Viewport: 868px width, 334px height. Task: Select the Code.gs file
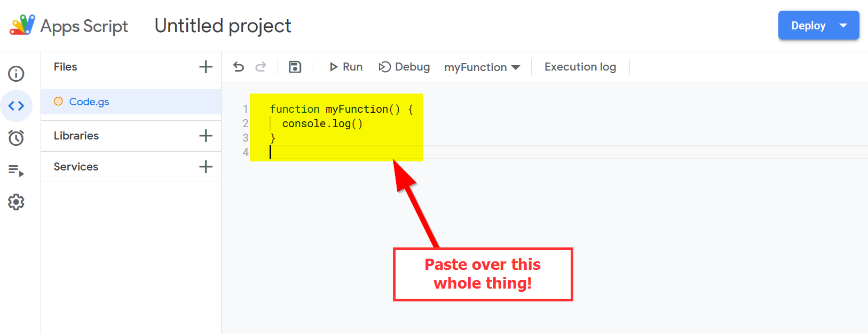coord(89,102)
